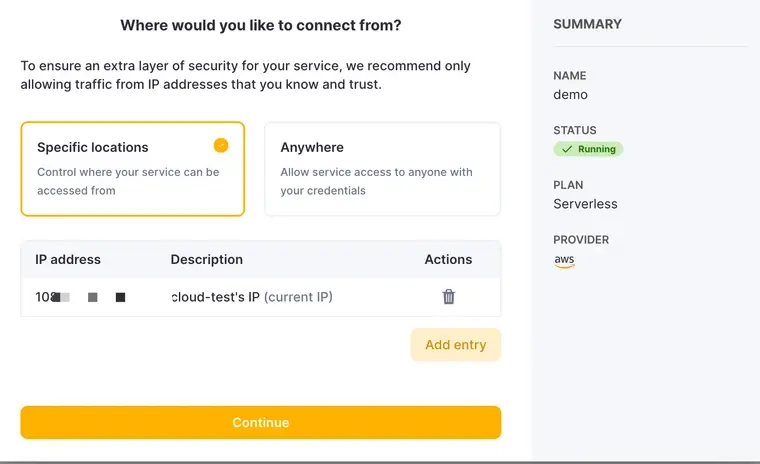Screen dimensions: 760x464
Task: Click the 'Where would you like to connect from?' heading
Action: (x=260, y=24)
